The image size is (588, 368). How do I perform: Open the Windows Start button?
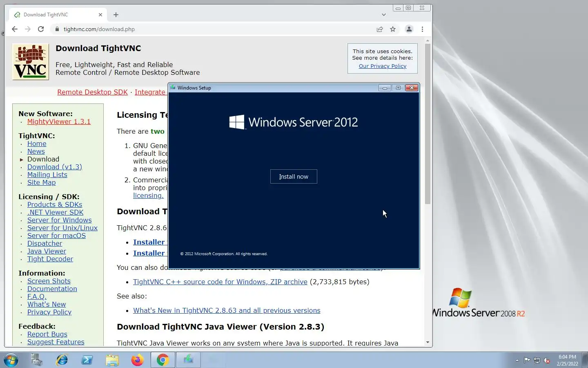click(x=11, y=360)
